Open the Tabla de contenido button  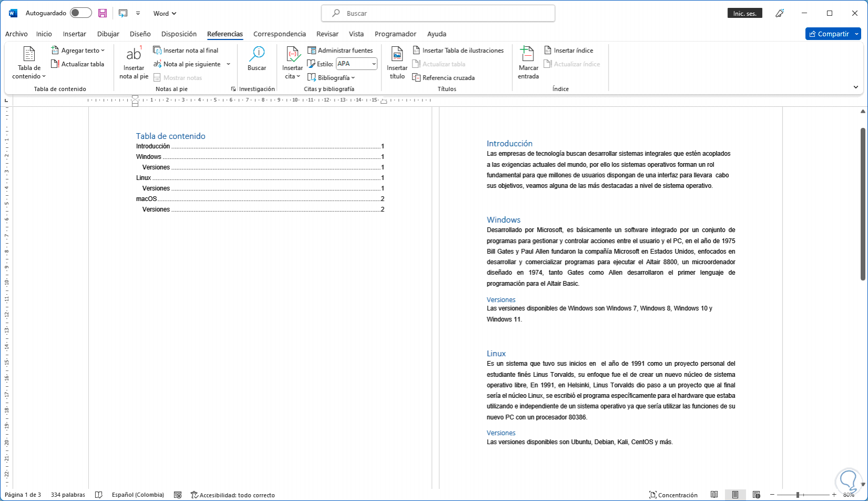click(x=29, y=63)
